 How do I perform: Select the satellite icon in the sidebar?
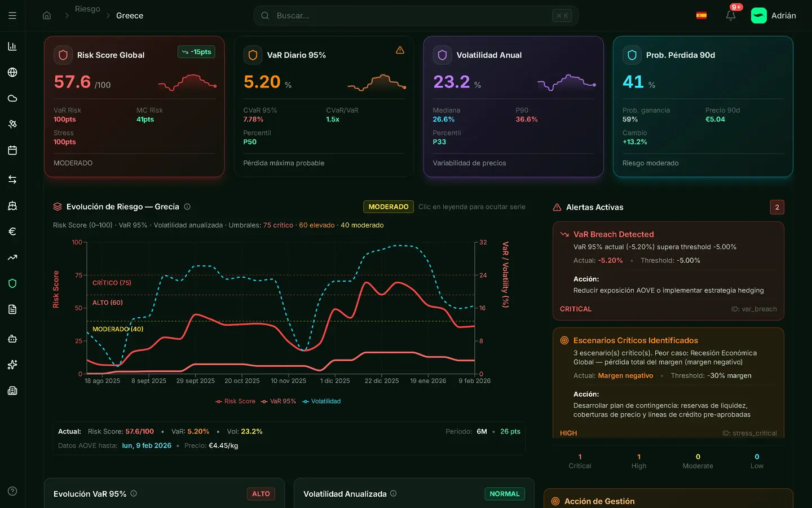pyautogui.click(x=12, y=124)
